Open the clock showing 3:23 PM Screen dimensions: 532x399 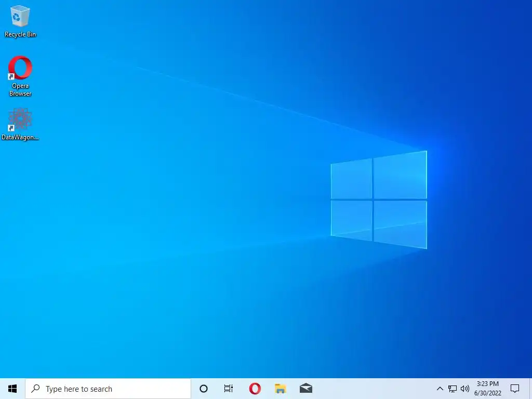(x=487, y=389)
